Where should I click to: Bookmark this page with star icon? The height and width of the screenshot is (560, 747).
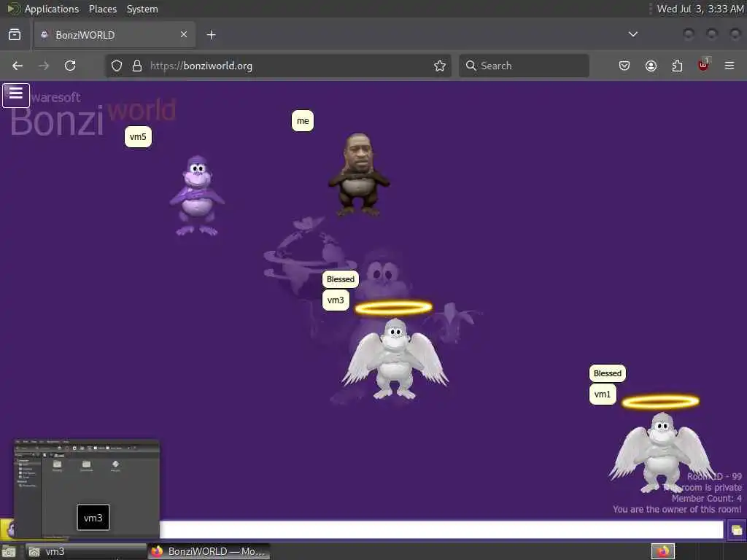click(440, 66)
